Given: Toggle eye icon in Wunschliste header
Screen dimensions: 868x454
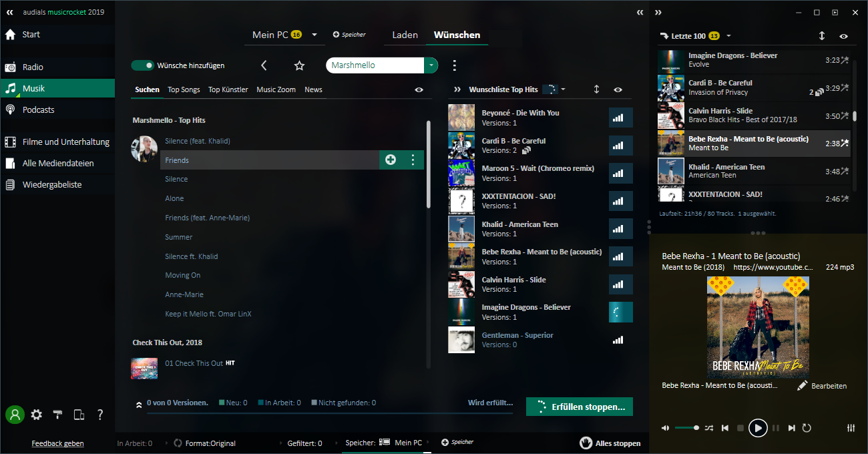Looking at the screenshot, I should [618, 89].
